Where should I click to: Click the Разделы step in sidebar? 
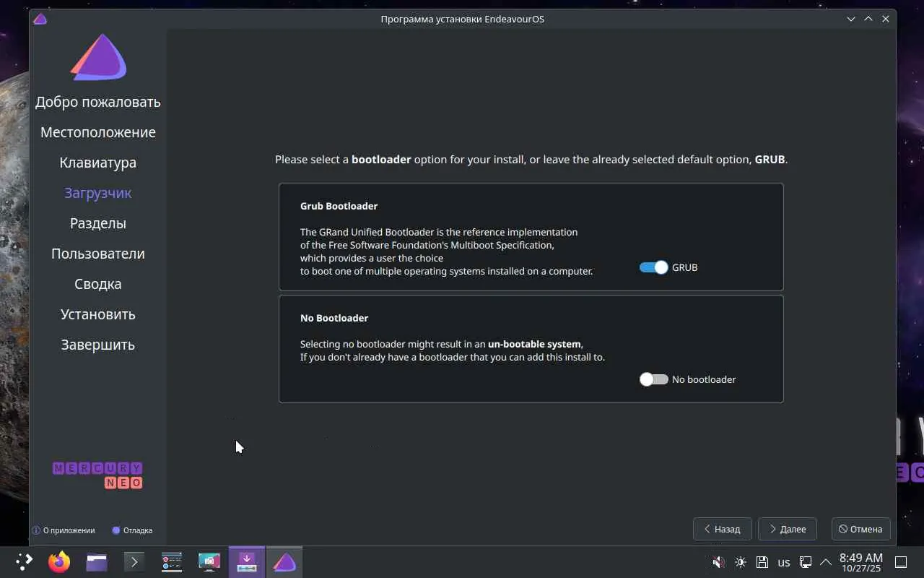[98, 223]
